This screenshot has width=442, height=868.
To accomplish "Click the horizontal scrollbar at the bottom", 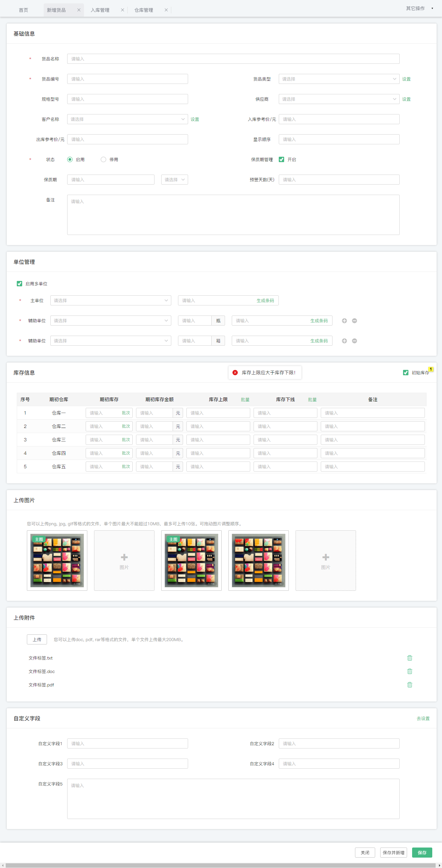I will tap(221, 865).
